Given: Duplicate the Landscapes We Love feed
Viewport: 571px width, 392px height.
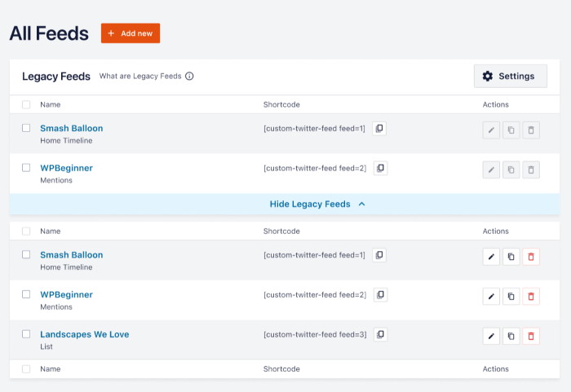Looking at the screenshot, I should (x=511, y=336).
